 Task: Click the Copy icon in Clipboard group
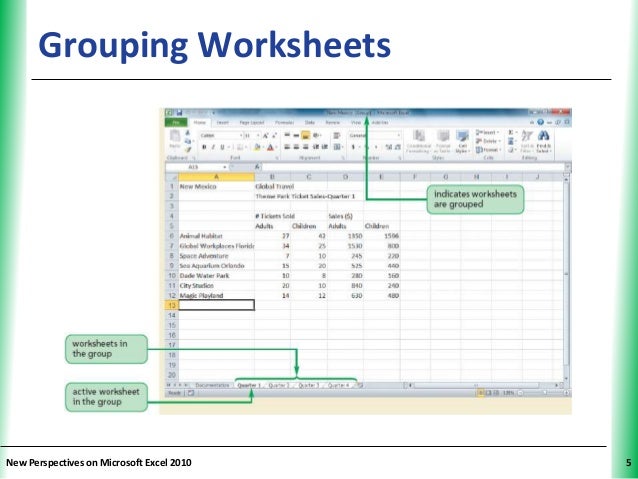click(x=188, y=141)
